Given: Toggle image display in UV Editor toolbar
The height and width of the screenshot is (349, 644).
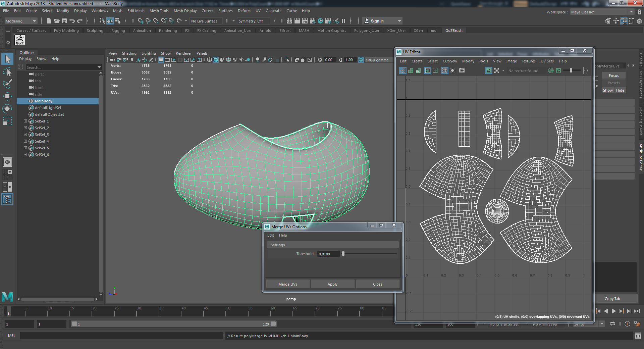Looking at the screenshot, I should [489, 70].
